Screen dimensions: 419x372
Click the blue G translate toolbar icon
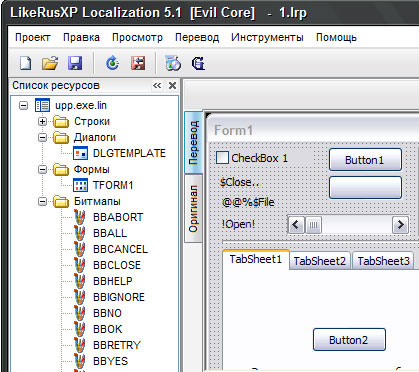click(x=198, y=63)
